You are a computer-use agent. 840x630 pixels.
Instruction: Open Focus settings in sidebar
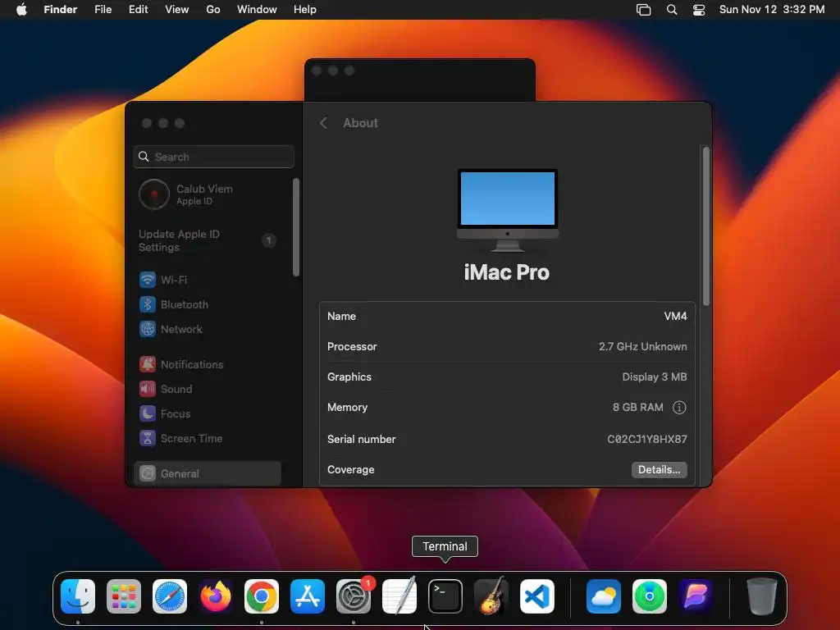point(208,413)
